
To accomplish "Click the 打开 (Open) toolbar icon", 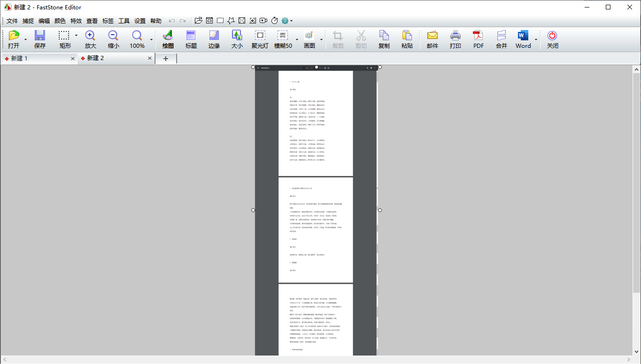I will point(14,40).
